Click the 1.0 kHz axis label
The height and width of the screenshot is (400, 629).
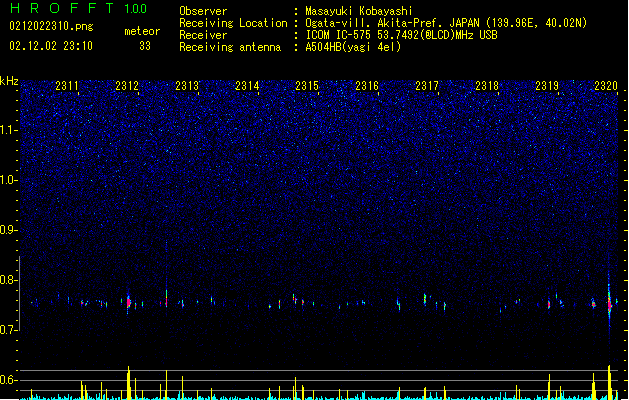pyautogui.click(x=9, y=180)
